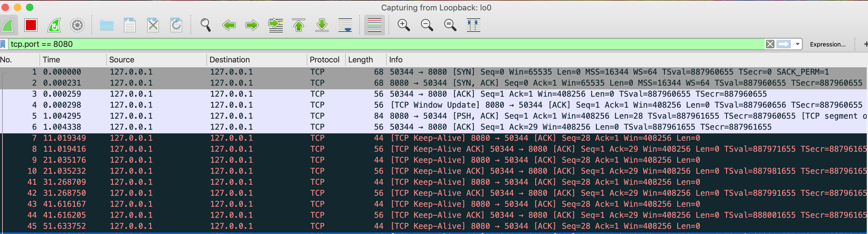
Task: Sort packets by the Source column
Action: click(x=156, y=60)
